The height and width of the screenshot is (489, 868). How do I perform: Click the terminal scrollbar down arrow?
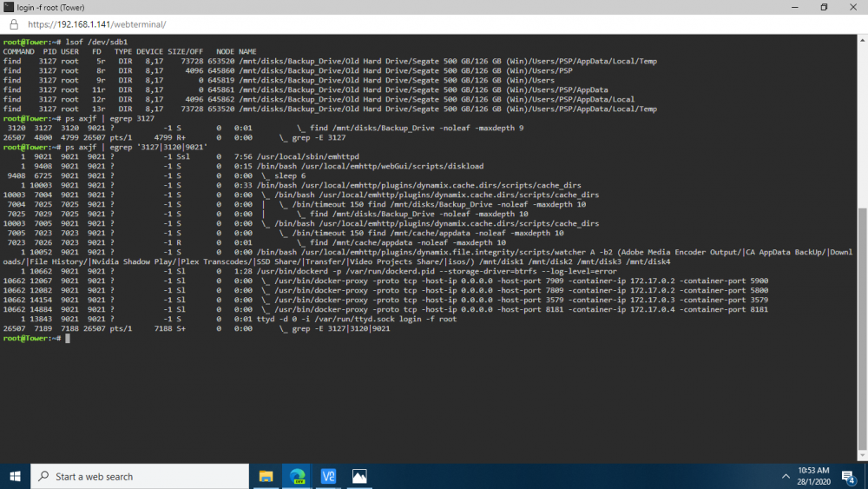pos(863,456)
